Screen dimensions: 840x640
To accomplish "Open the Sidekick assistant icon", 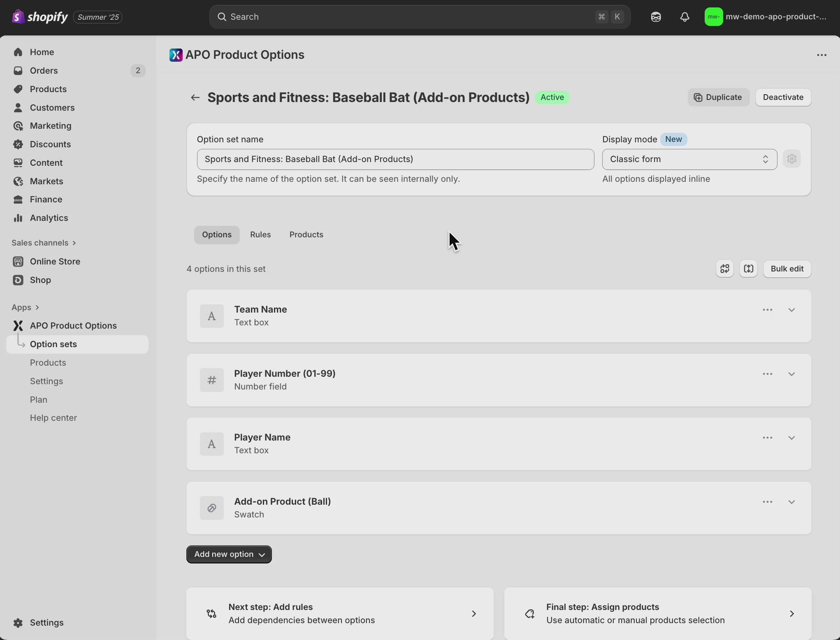I will pyautogui.click(x=656, y=17).
